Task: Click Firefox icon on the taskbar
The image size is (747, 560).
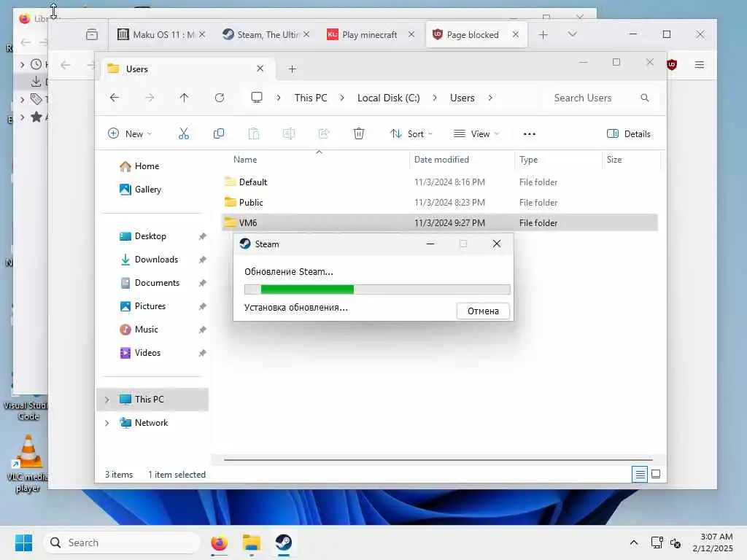Action: pos(219,542)
